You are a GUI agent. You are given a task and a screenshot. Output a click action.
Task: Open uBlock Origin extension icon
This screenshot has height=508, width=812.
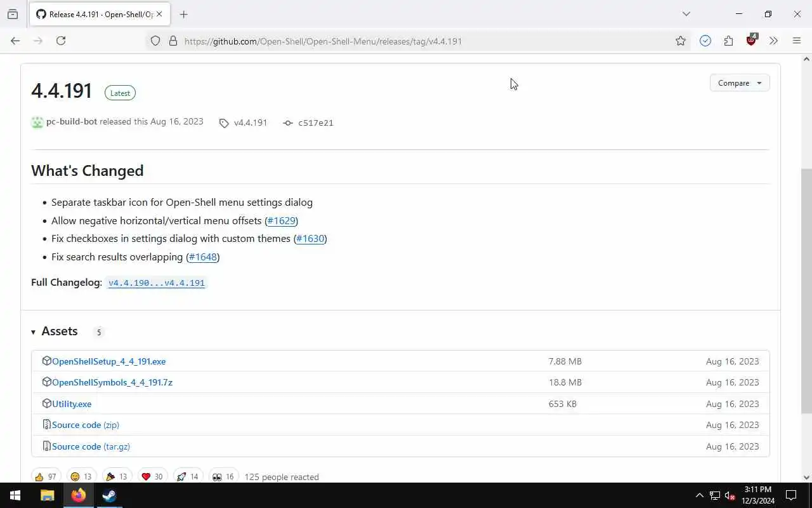click(x=752, y=40)
